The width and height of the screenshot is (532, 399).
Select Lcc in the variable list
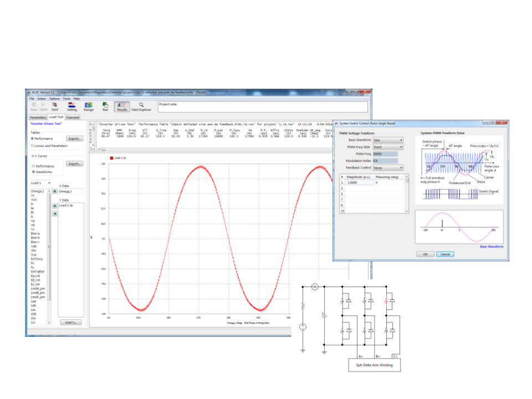33,323
